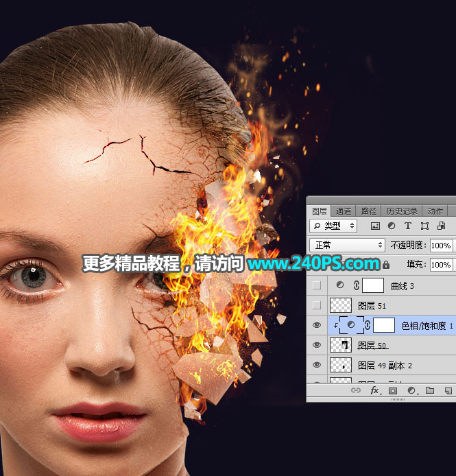Filter layers by adjustment layer icon
Image resolution: width=456 pixels, height=476 pixels.
coord(392,226)
